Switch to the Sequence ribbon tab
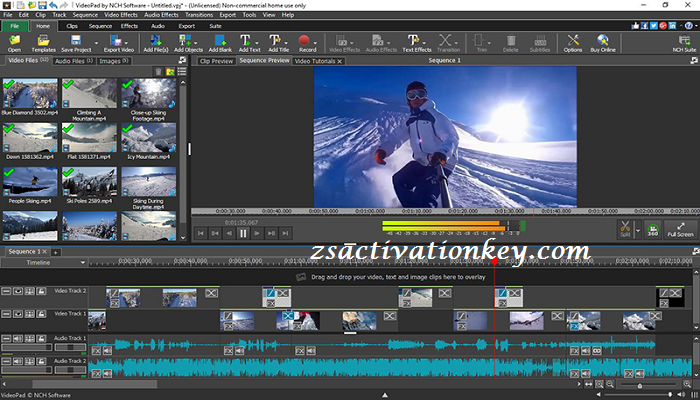Image resolution: width=700 pixels, height=400 pixels. pyautogui.click(x=100, y=26)
